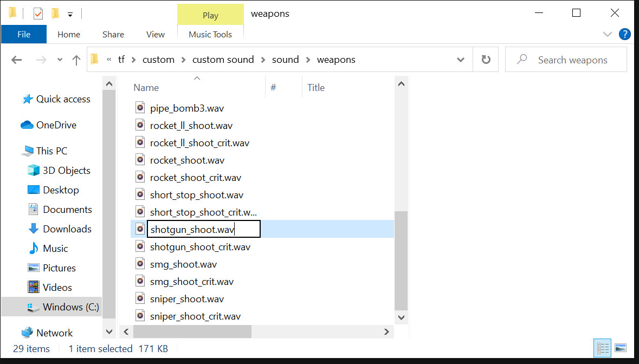Image resolution: width=639 pixels, height=364 pixels.
Task: Sort files by Name column header
Action: point(146,88)
